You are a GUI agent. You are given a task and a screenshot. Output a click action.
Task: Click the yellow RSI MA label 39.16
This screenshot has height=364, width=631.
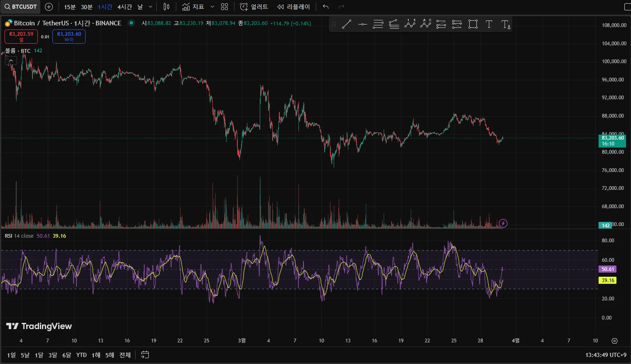607,280
